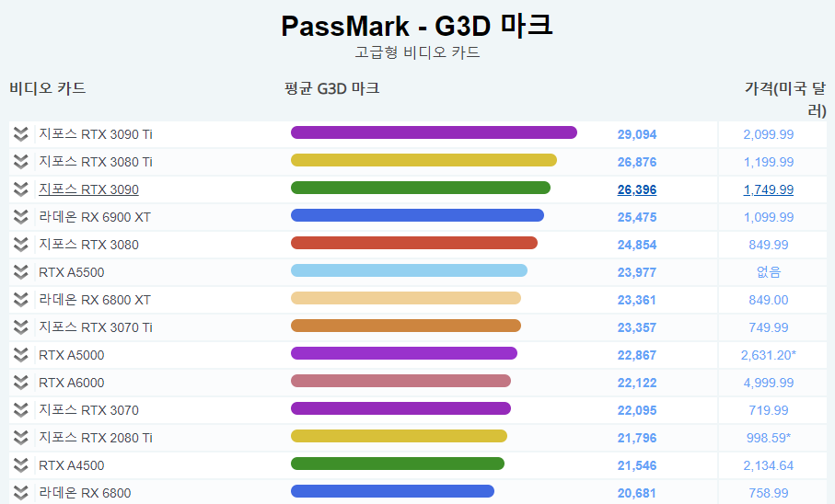Viewport: 835px width, 504px height.
Task: Click the rose score bar for RTX A6000
Action: [401, 381]
